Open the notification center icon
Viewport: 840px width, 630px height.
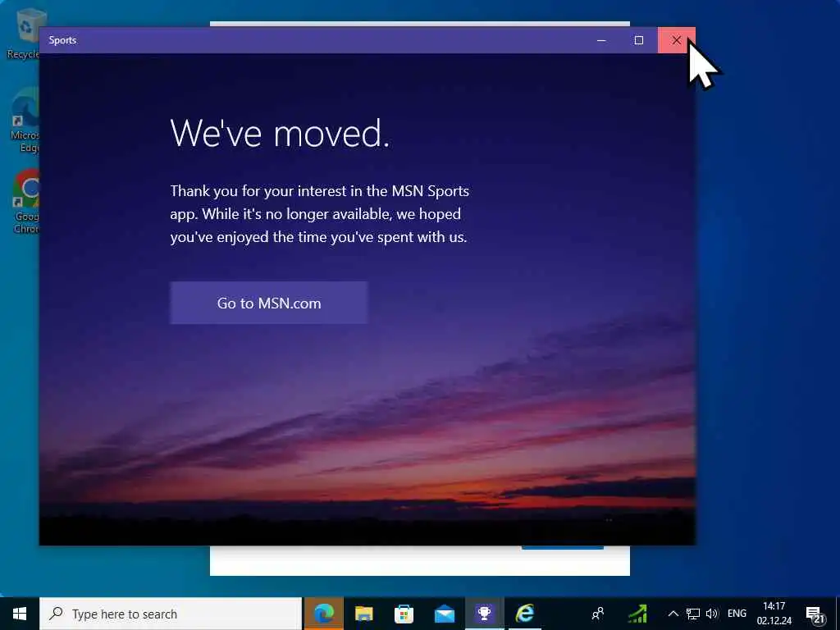[815, 614]
